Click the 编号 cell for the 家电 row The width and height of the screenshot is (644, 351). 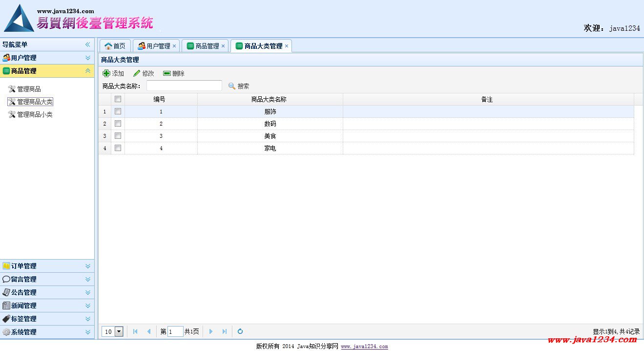point(161,148)
